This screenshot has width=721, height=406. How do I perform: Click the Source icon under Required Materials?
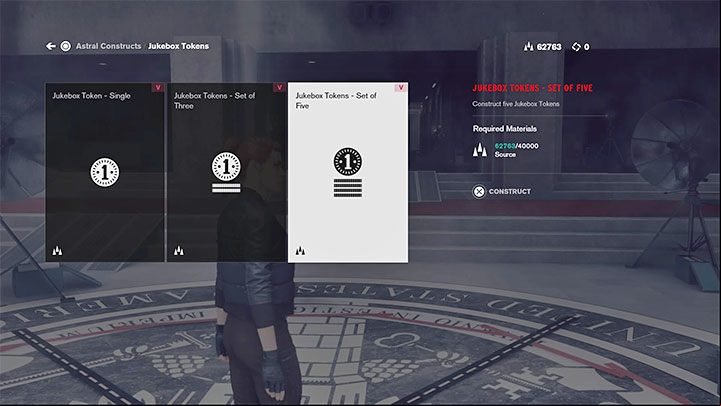point(480,150)
